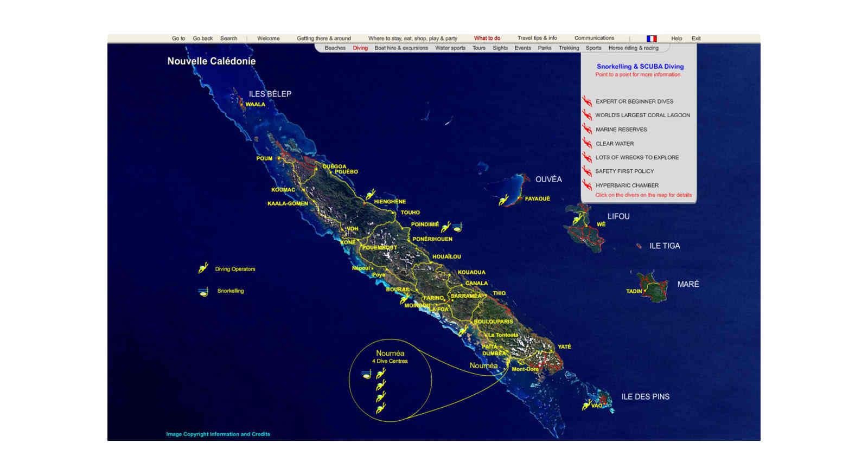Open the Communications menu
The height and width of the screenshot is (475, 868).
(595, 38)
